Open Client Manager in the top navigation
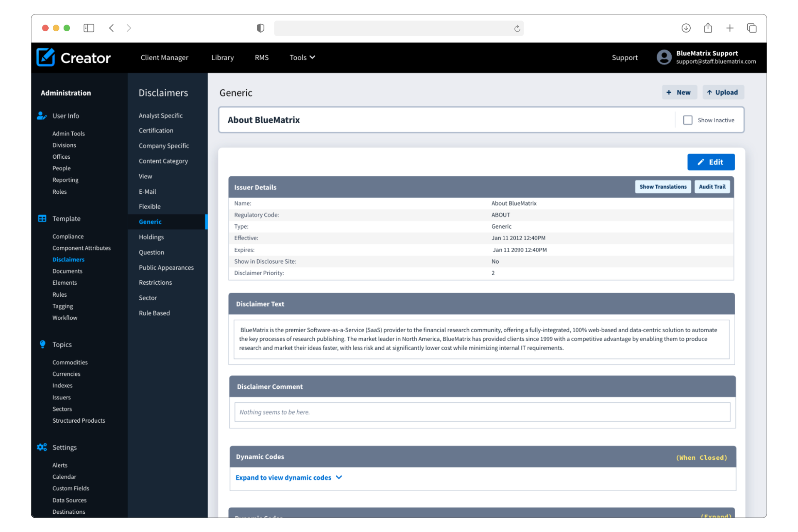The image size is (798, 532). click(x=164, y=57)
